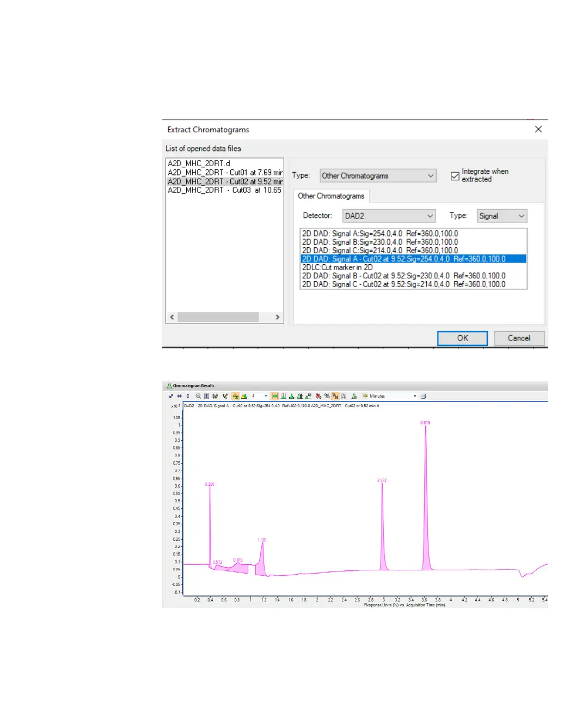Click the peak label 0.512
The height and width of the screenshot is (706, 588).
pos(218,562)
